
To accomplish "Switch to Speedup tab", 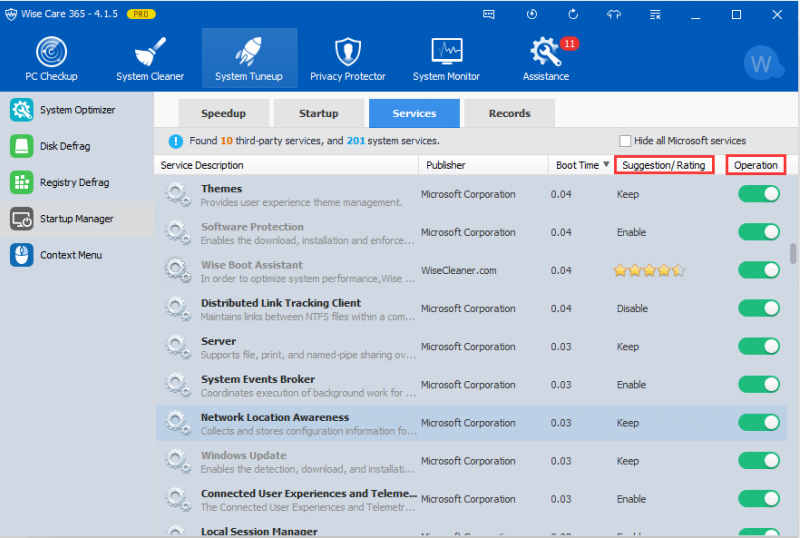I will click(x=223, y=113).
